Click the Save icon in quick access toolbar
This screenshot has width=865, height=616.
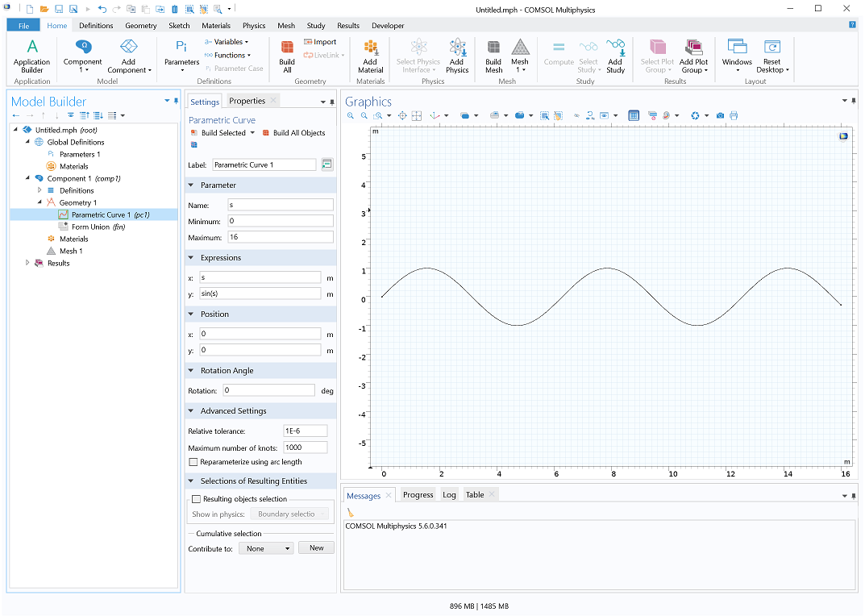pyautogui.click(x=59, y=9)
